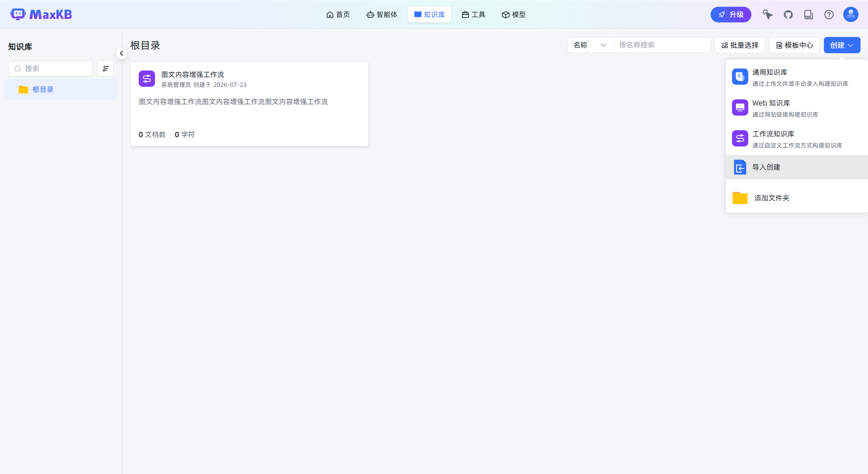Open the 模板中心 template center
Viewport: 868px width, 474px height.
pos(794,45)
